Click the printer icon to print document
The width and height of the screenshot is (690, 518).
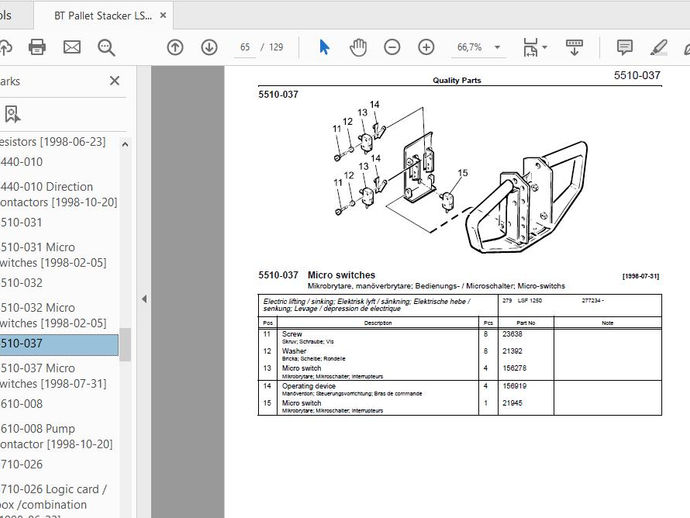coord(37,47)
